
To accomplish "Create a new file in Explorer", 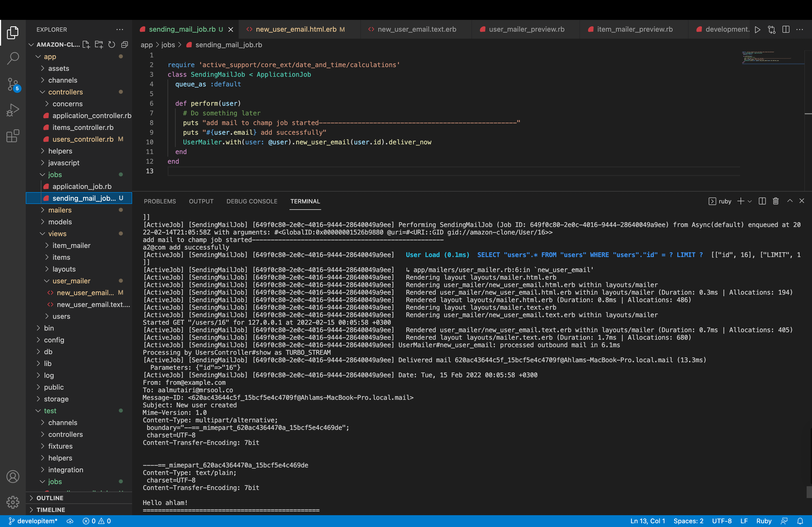I will click(86, 45).
